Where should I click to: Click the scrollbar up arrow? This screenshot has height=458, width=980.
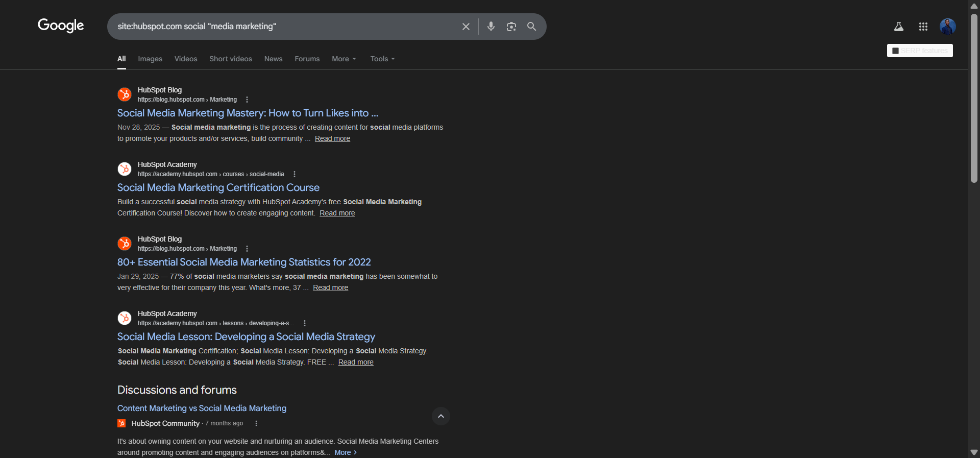pos(974,6)
